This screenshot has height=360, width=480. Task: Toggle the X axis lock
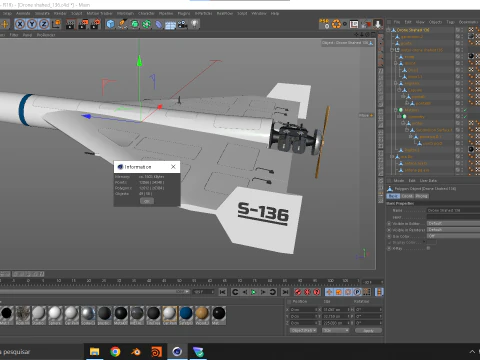coord(20,24)
